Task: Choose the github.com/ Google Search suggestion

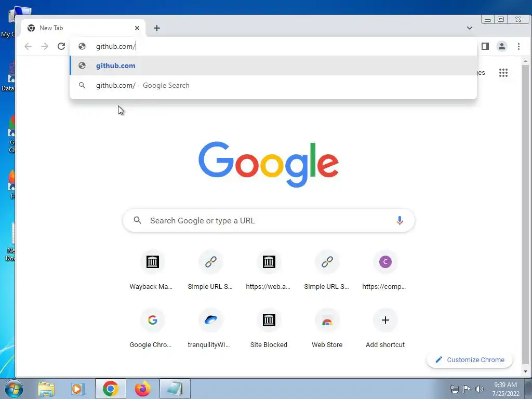Action: tap(273, 86)
